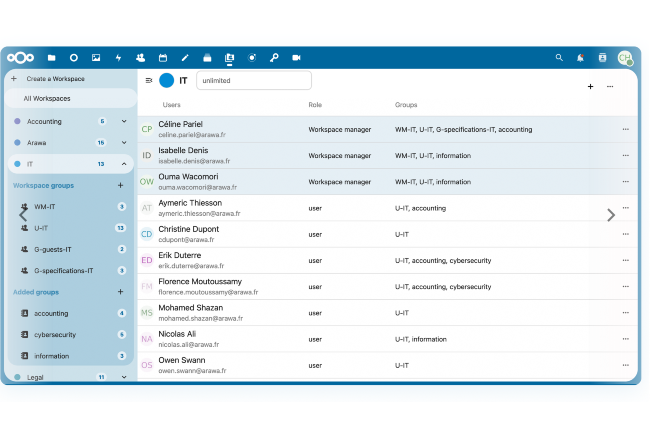Open the Photos app icon
Screen dimensions: 650x433
coord(96,58)
